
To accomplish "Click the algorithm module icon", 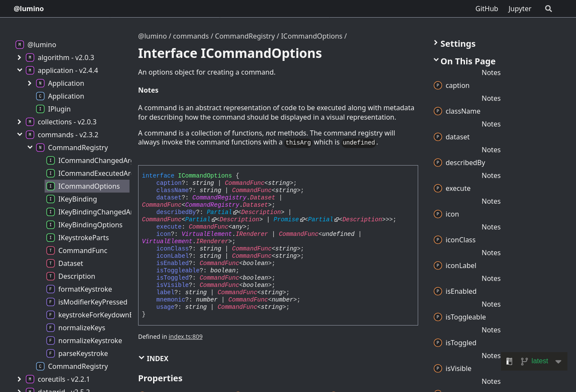I will tap(30, 57).
